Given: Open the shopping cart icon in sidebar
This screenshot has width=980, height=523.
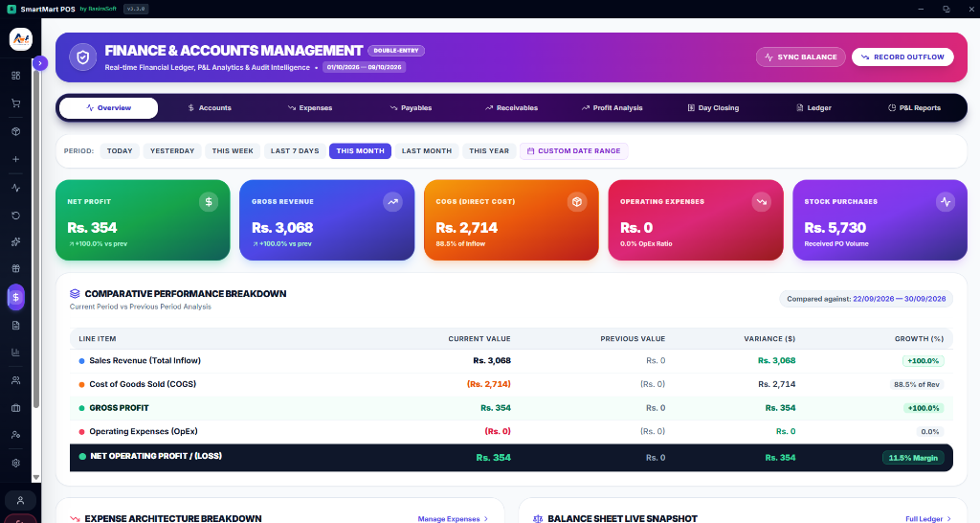Looking at the screenshot, I should click(15, 103).
